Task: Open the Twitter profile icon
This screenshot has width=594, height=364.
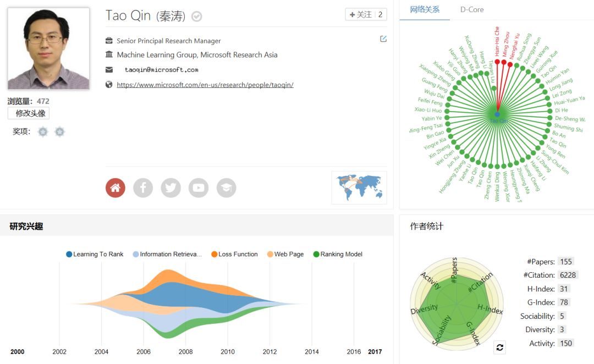Action: (171, 188)
